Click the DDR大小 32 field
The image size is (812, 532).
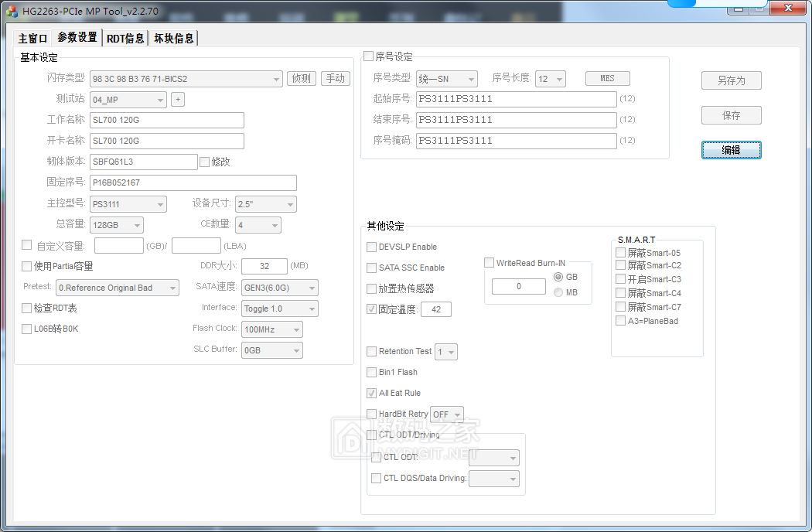[x=264, y=266]
